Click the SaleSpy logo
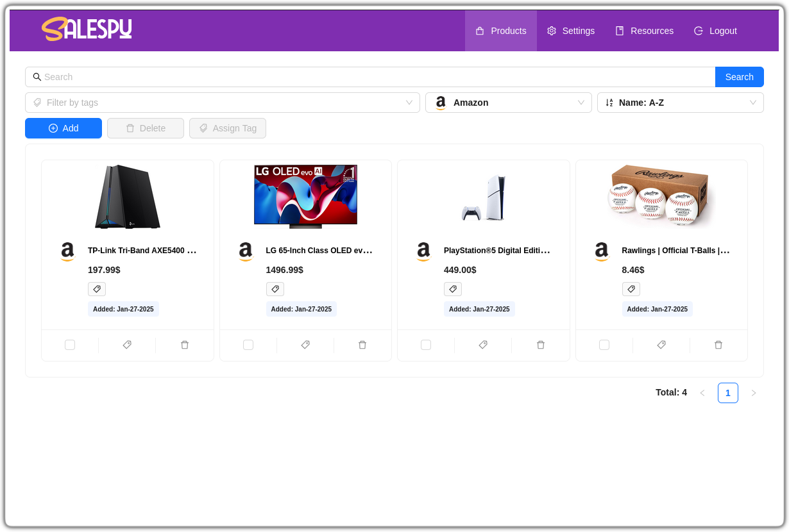This screenshot has height=532, width=789. 87,29
